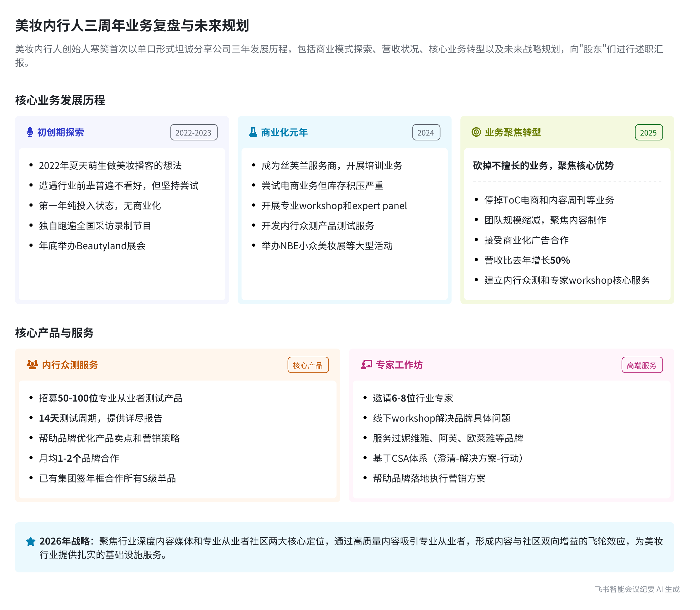Screen dimensions: 700x610
Task: Click the 核心业务发展历程 section heading
Action: pyautogui.click(x=60, y=100)
